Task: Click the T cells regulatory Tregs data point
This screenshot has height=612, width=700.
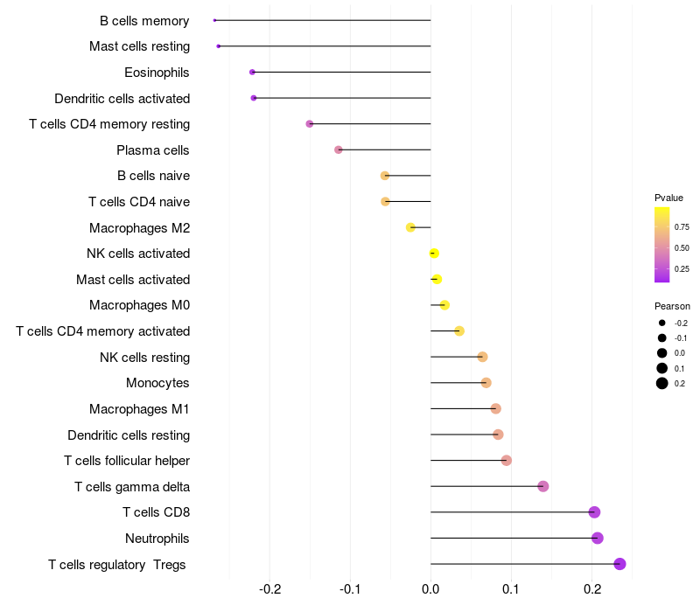Action: point(619,564)
